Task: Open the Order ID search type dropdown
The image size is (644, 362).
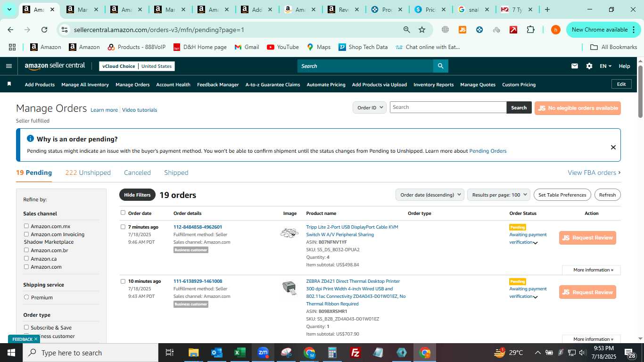Action: coord(369,107)
